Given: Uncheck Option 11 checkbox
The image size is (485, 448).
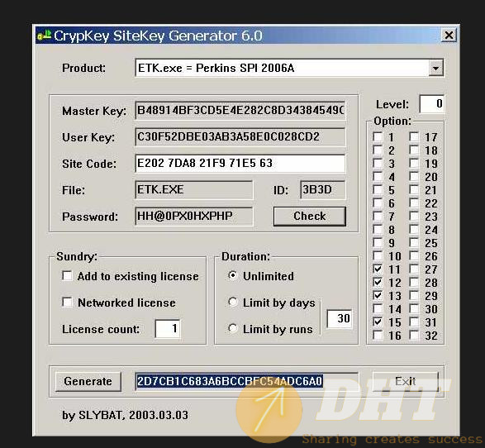Looking at the screenshot, I should click(378, 269).
